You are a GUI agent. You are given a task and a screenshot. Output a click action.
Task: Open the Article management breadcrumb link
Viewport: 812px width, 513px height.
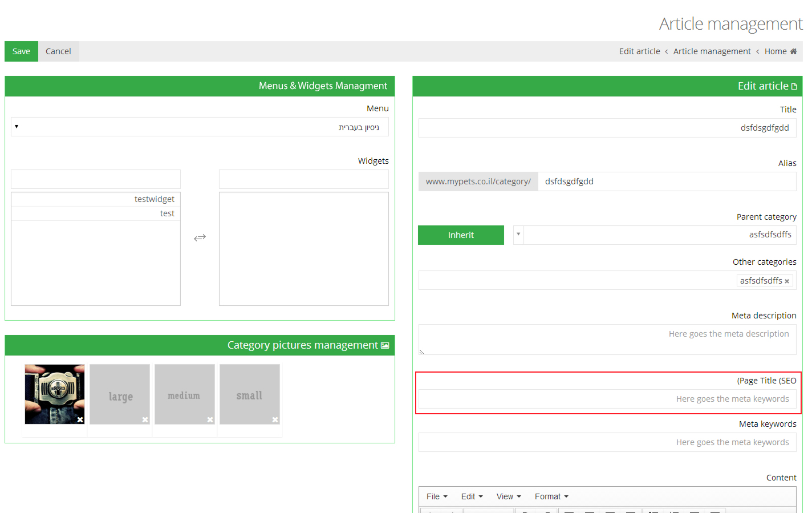[712, 51]
